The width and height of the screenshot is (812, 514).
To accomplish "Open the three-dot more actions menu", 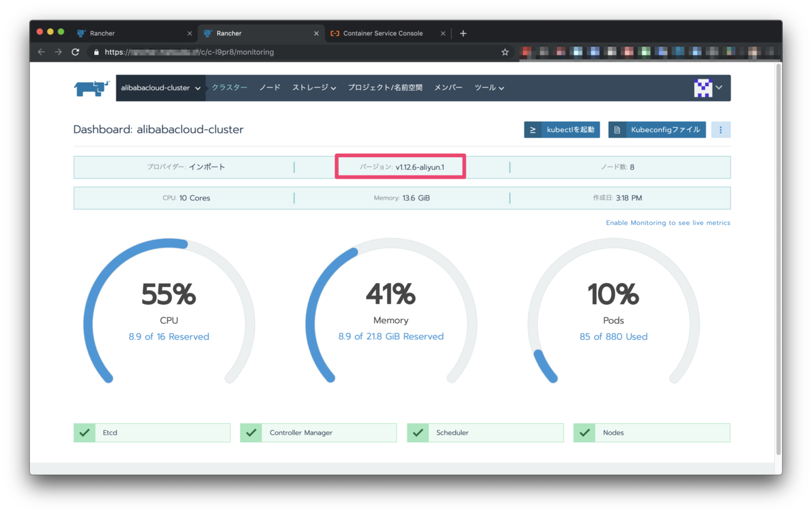I will pos(721,129).
